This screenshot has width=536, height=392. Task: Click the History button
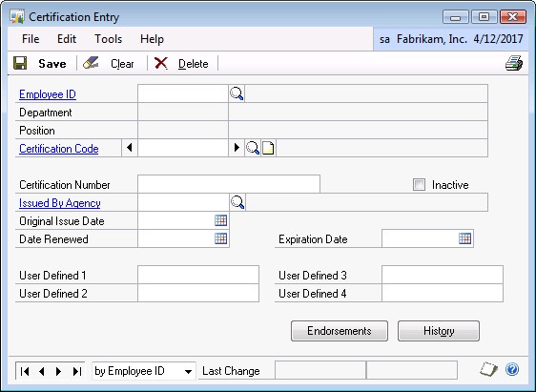pyautogui.click(x=439, y=331)
